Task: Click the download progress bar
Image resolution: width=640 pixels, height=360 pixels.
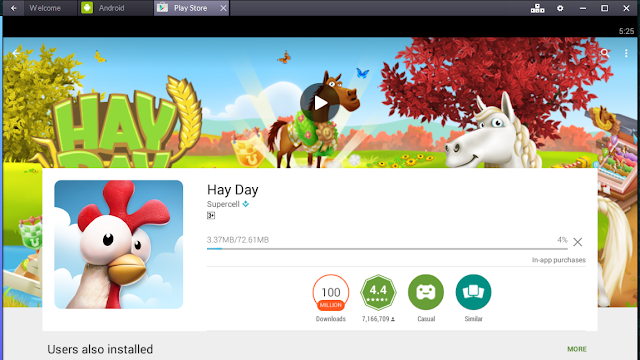Action: (x=387, y=249)
